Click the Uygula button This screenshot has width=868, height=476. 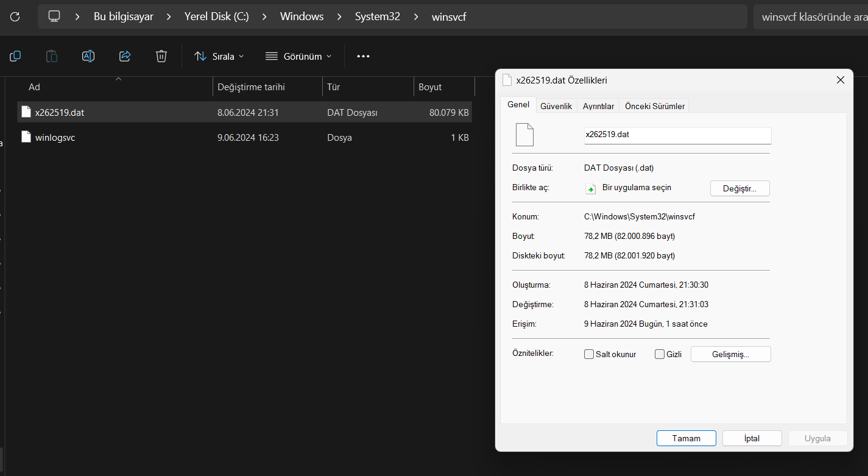pyautogui.click(x=817, y=438)
